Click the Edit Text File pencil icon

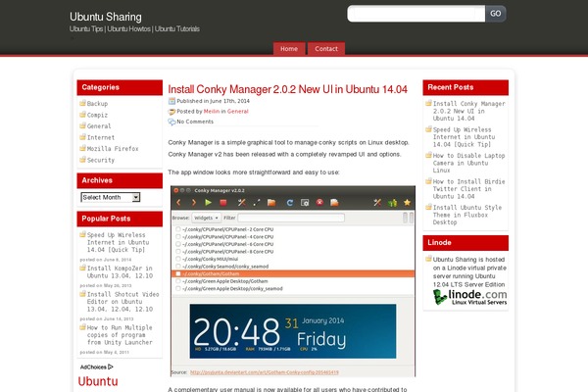click(x=257, y=203)
